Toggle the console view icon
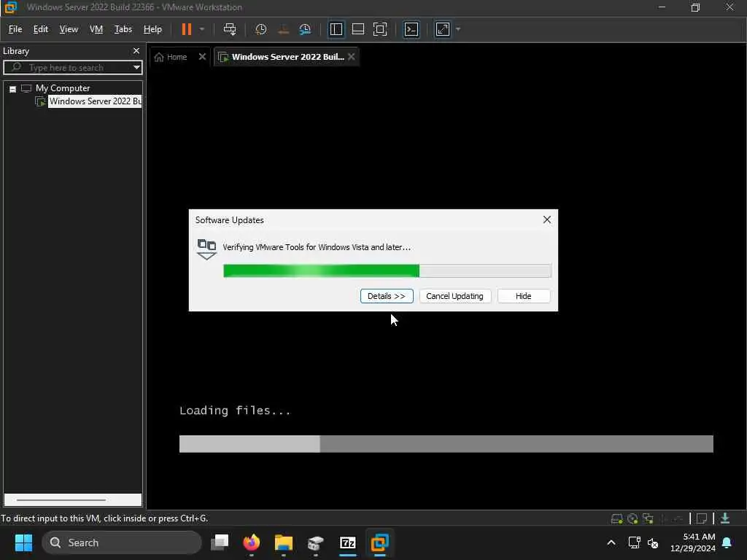Image resolution: width=747 pixels, height=560 pixels. pos(411,29)
